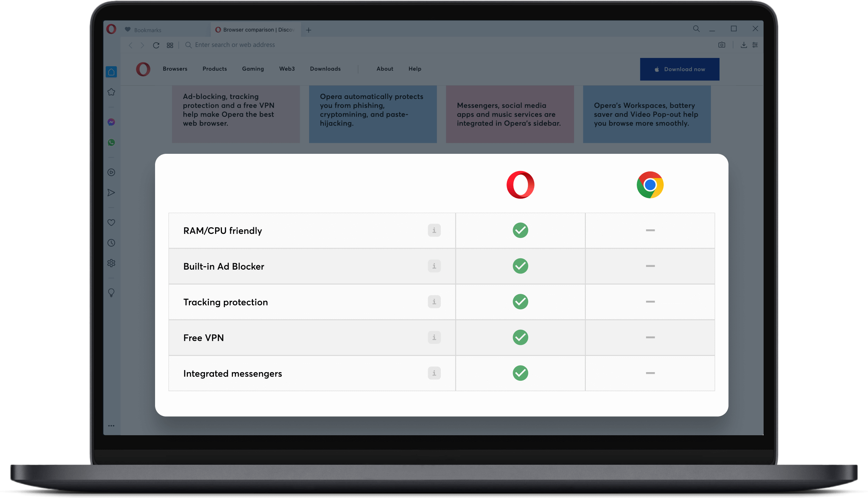Open the Gaming navigation item
868x498 pixels.
click(253, 69)
